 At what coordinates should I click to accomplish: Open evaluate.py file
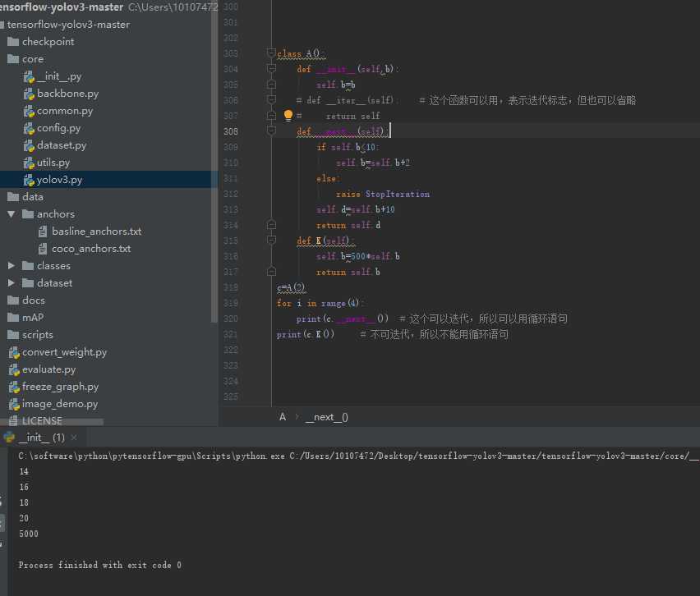click(x=48, y=369)
